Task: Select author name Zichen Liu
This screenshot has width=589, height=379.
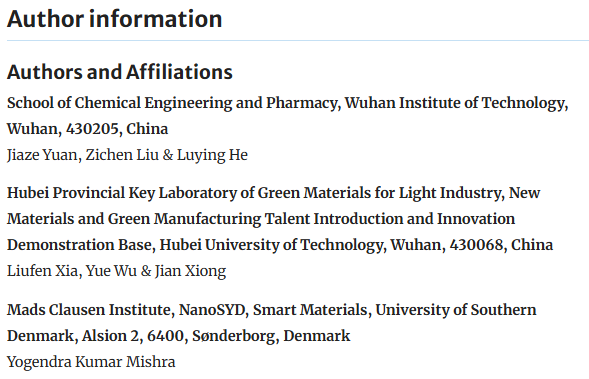Action: click(x=122, y=155)
